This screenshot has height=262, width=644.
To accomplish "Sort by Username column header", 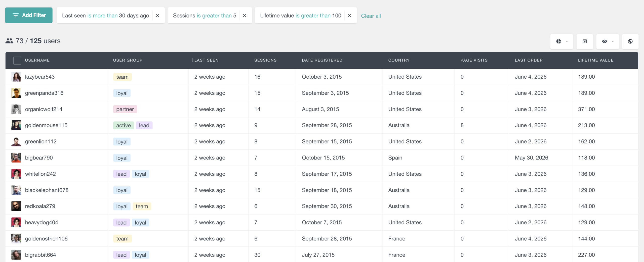I will tap(37, 60).
